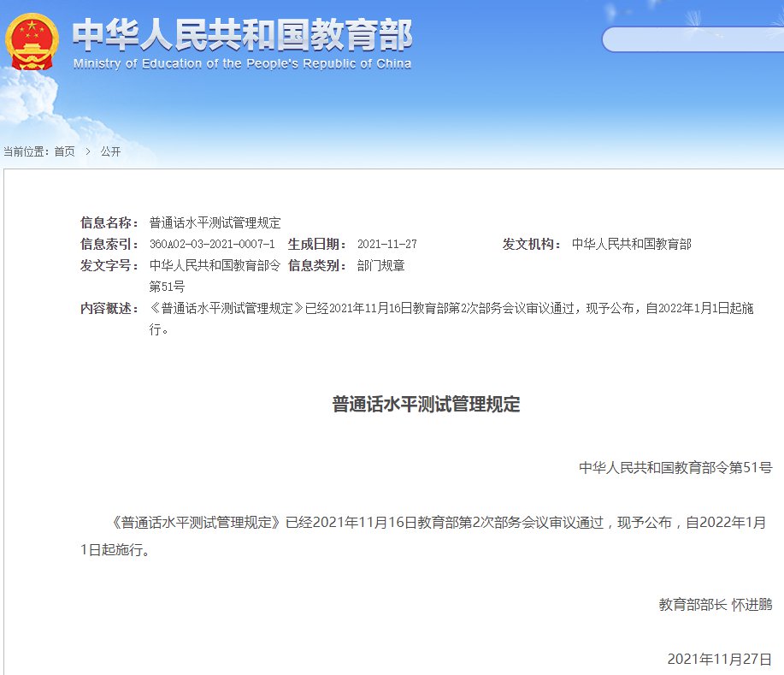Click the 生成日期 value 2021-11-27

click(387, 244)
